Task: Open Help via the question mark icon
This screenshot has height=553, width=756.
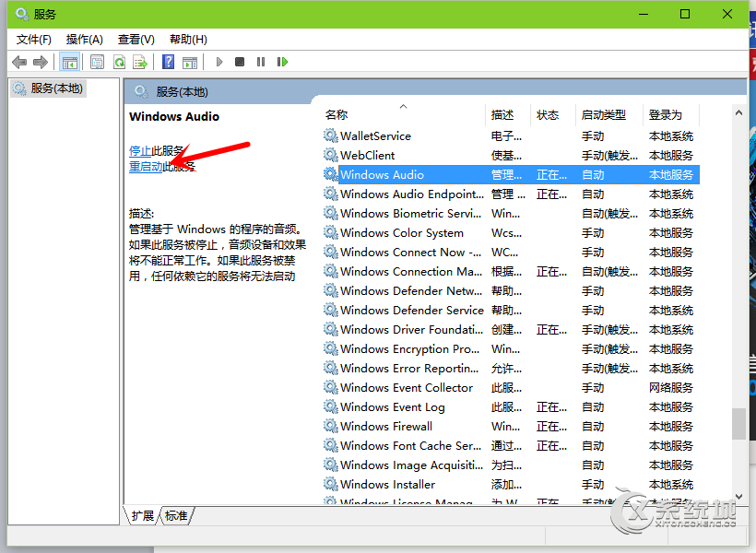Action: pyautogui.click(x=169, y=62)
